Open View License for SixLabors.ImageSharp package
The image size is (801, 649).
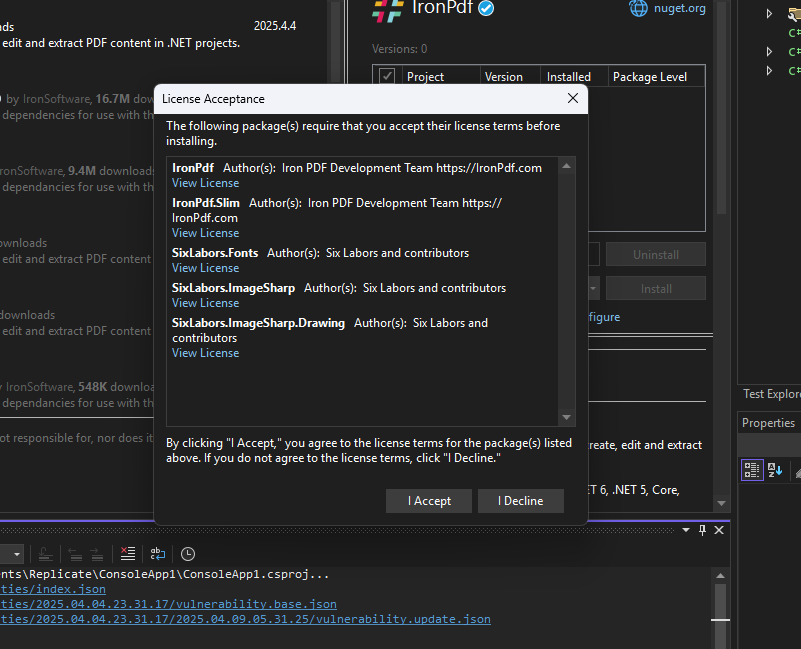click(205, 303)
